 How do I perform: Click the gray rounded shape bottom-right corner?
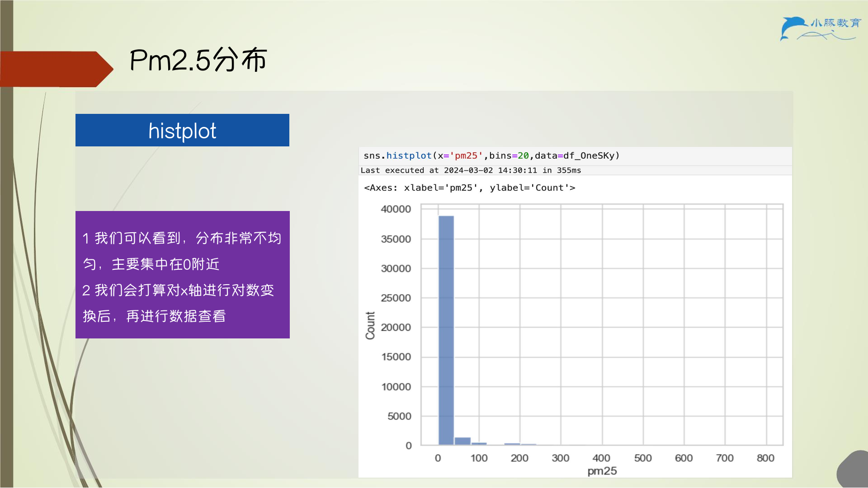click(852, 469)
